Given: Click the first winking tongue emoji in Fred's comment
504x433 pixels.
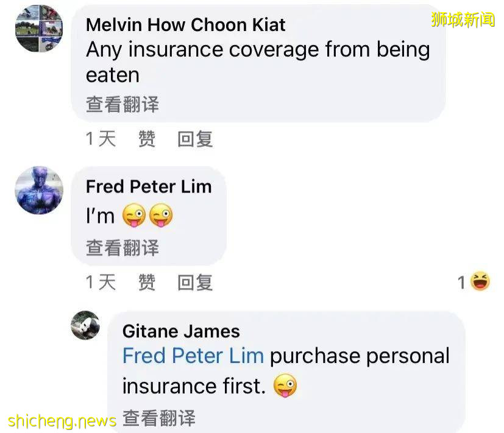Looking at the screenshot, I should pos(133,215).
